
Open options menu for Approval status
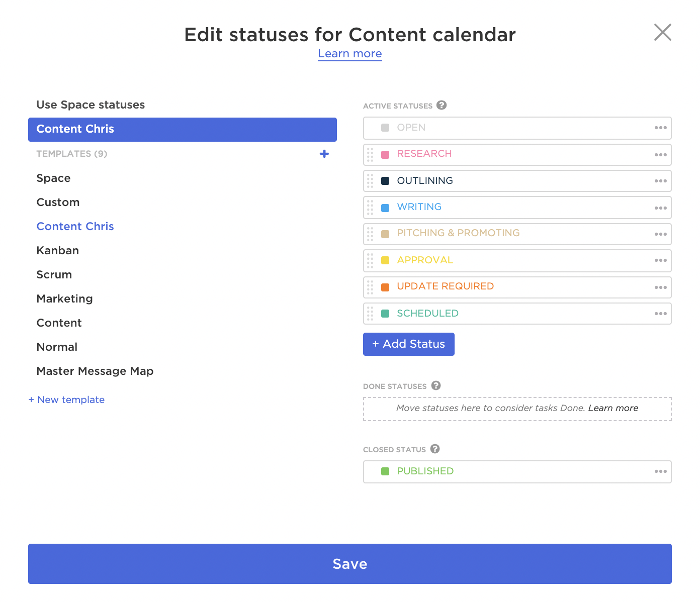point(660,261)
